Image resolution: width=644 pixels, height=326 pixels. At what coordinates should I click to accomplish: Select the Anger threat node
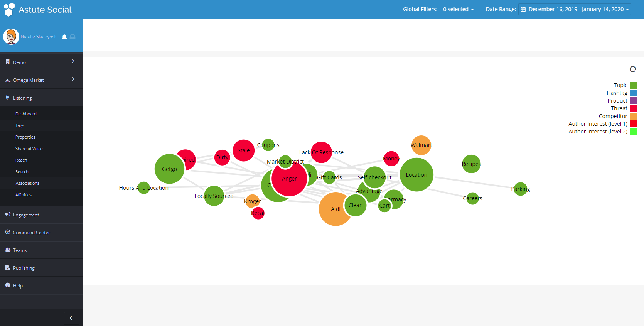pyautogui.click(x=289, y=179)
